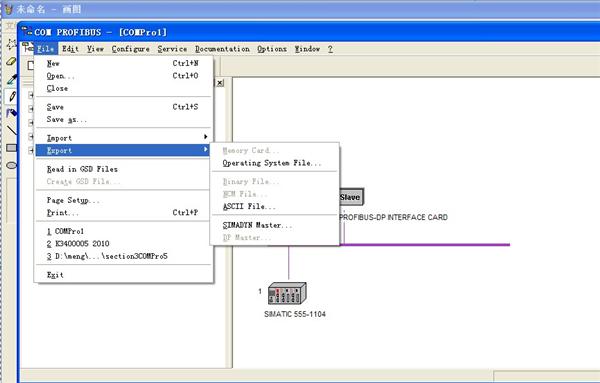Screen dimensions: 600x383
Task: Click the COM PROFIBUS document icon in the menu bar
Action: [x=27, y=48]
